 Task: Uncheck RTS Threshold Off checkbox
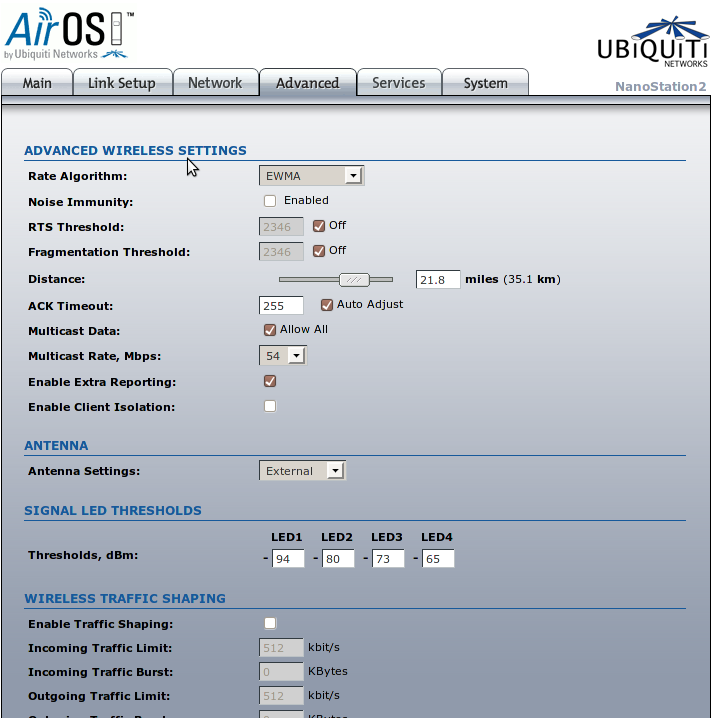coord(319,226)
